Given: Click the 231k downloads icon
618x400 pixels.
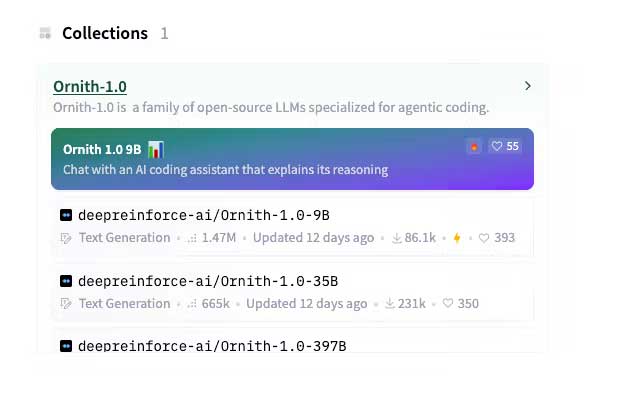Looking at the screenshot, I should point(390,303).
